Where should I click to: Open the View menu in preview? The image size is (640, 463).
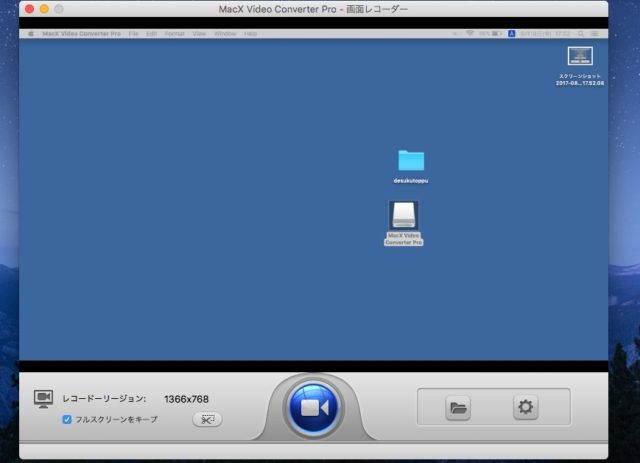199,33
